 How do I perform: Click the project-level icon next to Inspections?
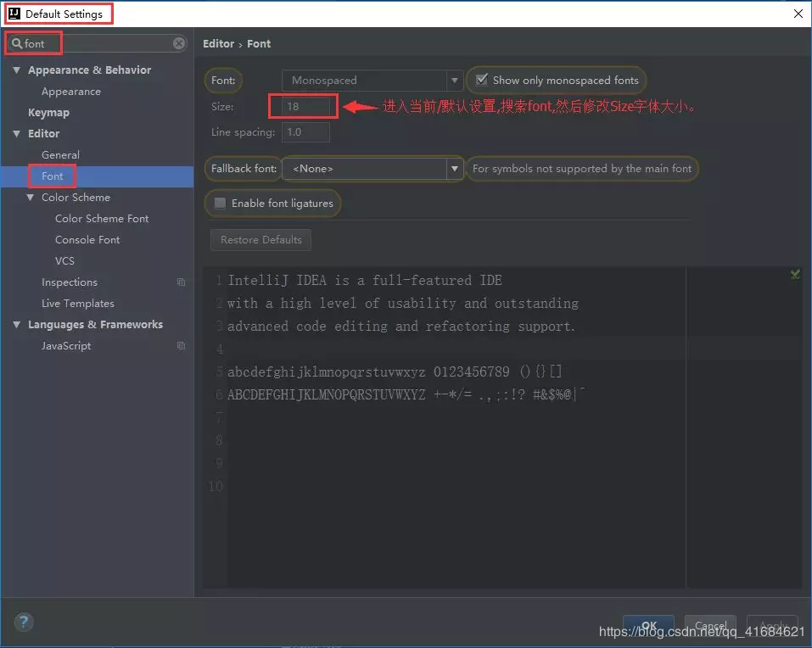point(181,282)
